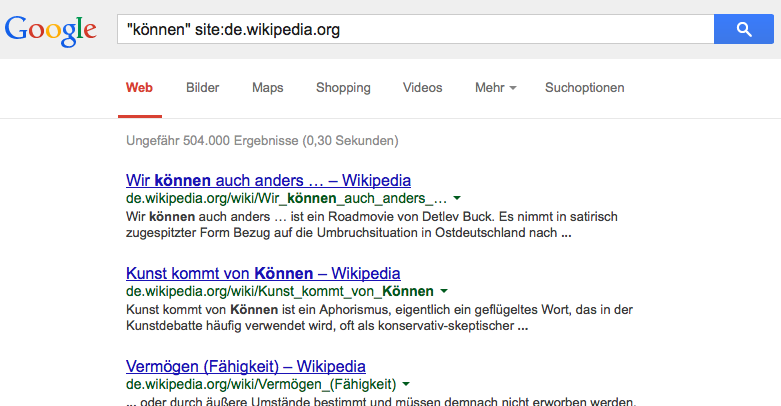
Task: Switch to the Videos tab
Action: [x=422, y=88]
